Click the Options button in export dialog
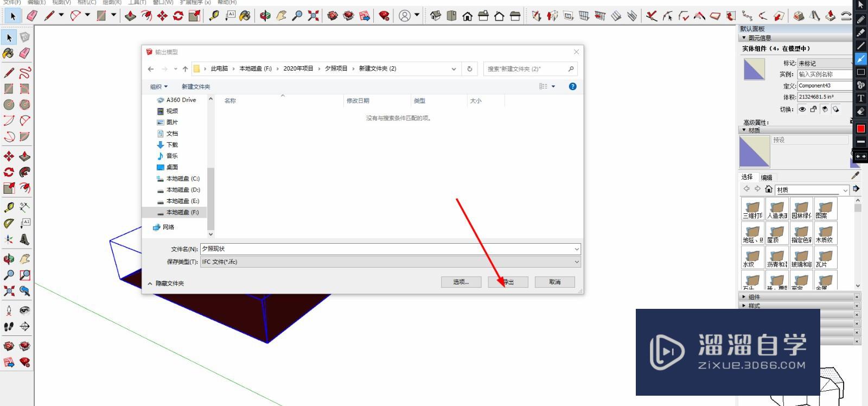The height and width of the screenshot is (406, 868). tap(461, 282)
